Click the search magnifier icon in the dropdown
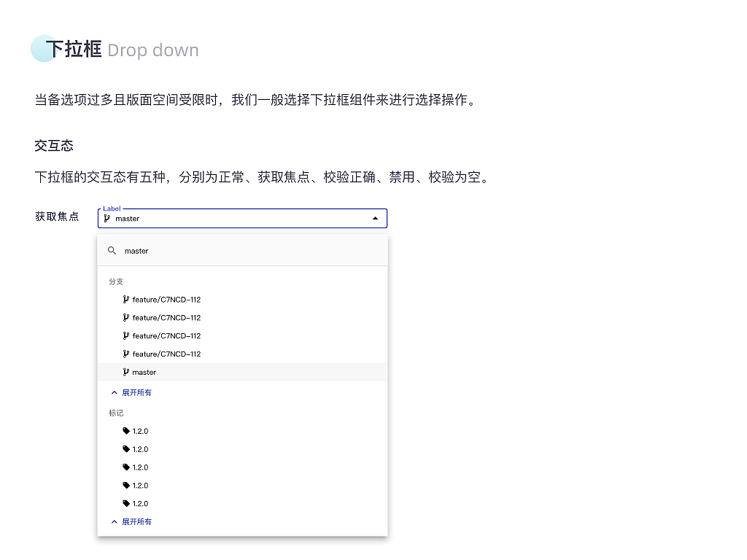The image size is (747, 560). click(x=112, y=250)
